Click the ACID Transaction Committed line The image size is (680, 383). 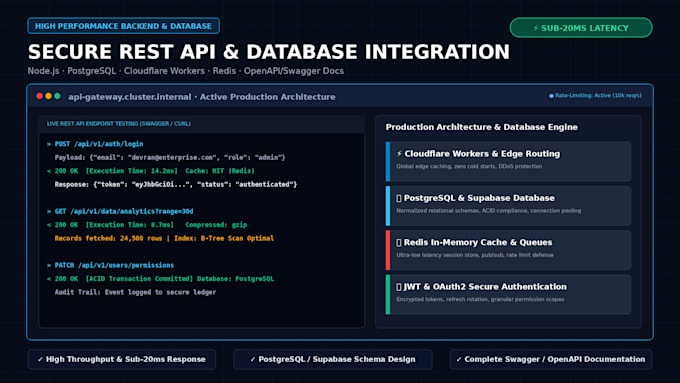(x=160, y=278)
